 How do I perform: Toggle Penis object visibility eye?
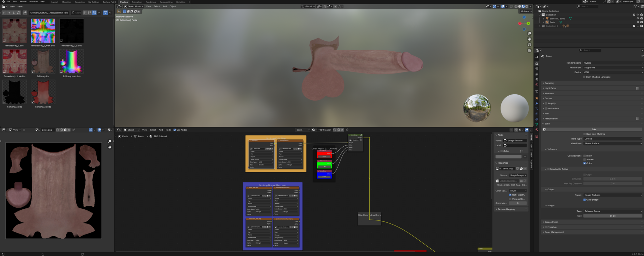[638, 22]
